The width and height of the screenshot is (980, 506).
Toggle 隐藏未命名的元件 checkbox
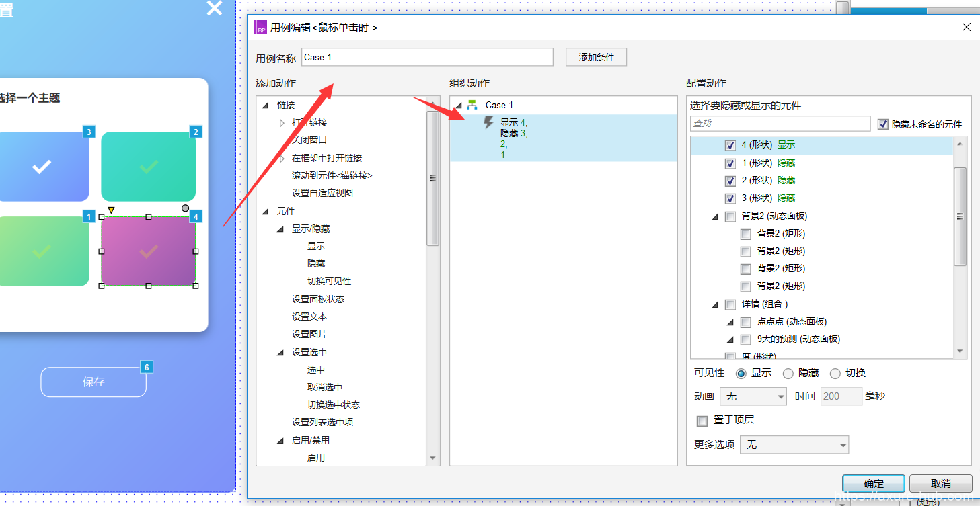click(x=883, y=124)
